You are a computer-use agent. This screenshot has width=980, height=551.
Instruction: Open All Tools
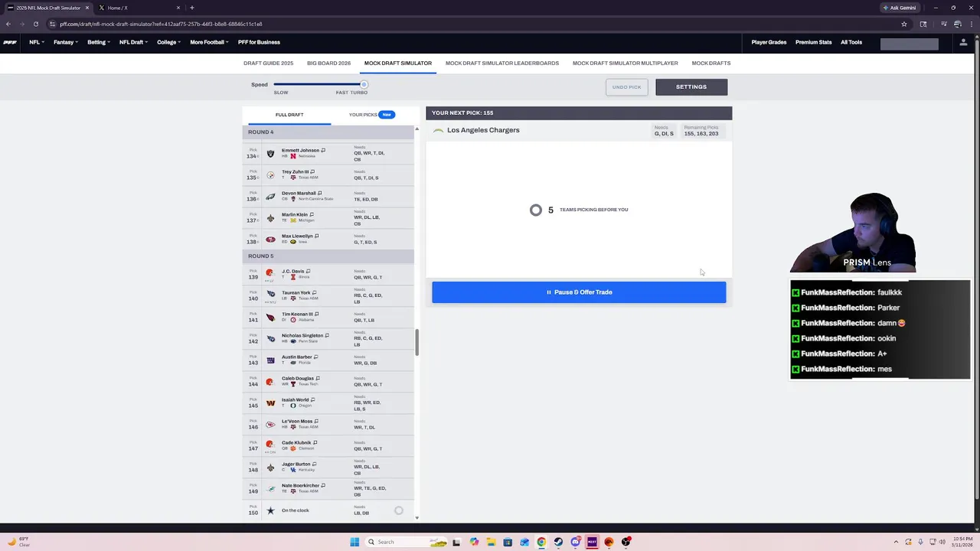pyautogui.click(x=851, y=42)
